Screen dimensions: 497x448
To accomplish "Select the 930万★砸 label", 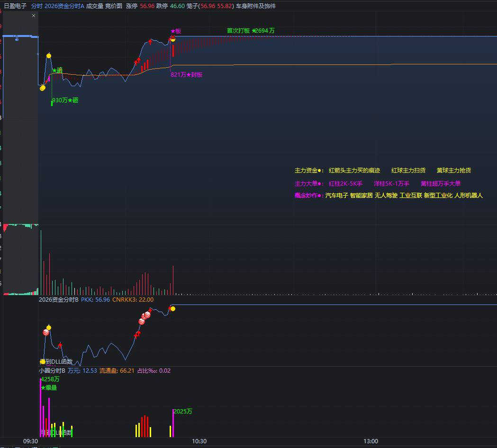I will (x=65, y=100).
